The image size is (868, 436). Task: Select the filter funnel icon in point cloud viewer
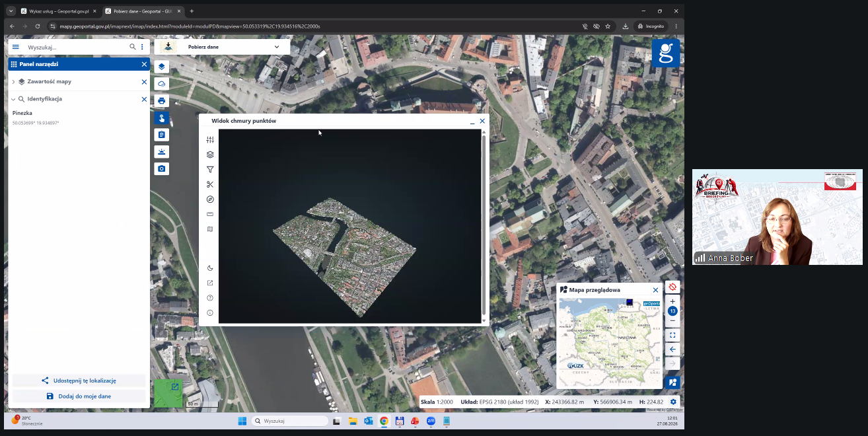tap(210, 170)
